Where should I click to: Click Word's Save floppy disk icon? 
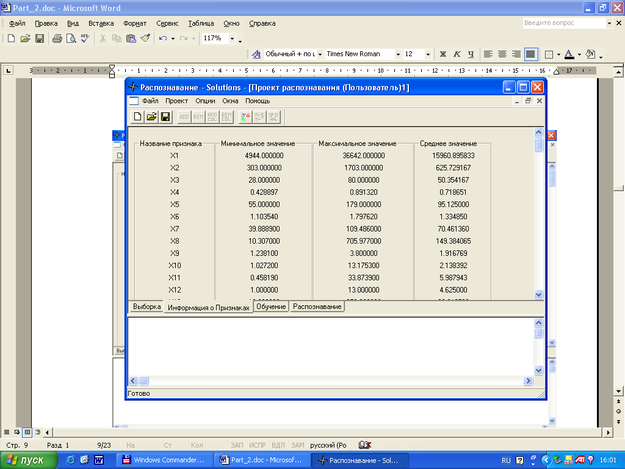pyautogui.click(x=39, y=38)
